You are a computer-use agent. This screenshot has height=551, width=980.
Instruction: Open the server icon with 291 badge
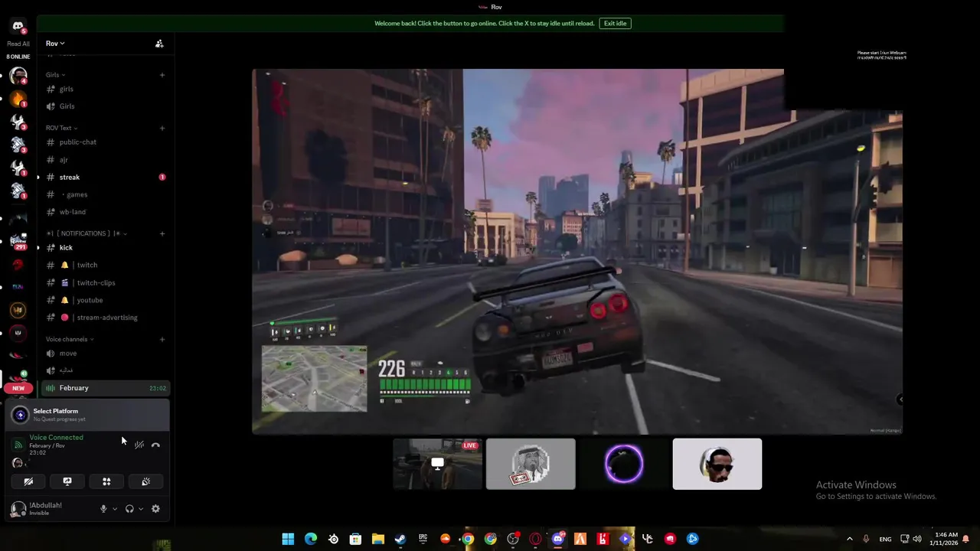tap(18, 241)
